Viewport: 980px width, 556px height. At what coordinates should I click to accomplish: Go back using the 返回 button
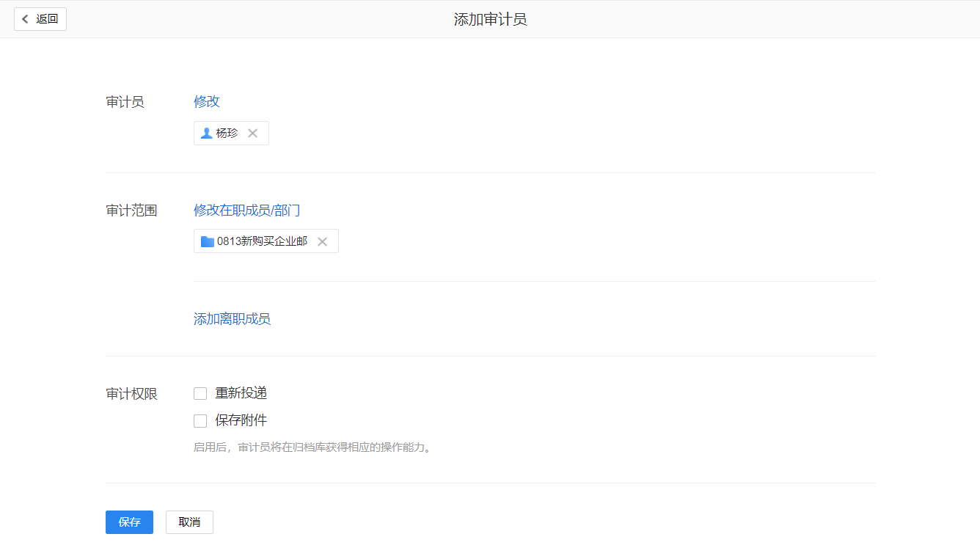point(40,18)
